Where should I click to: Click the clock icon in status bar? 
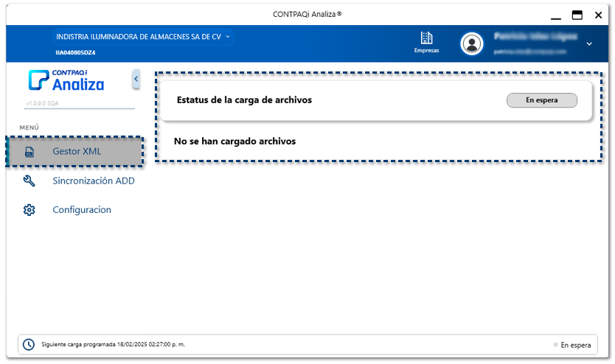[x=29, y=344]
